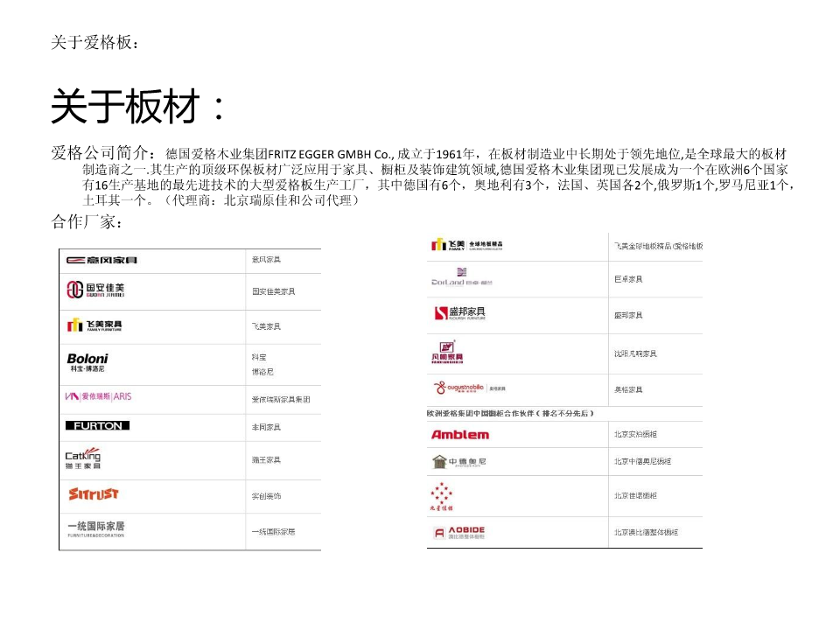Click the '巨卓家具' cell

click(x=628, y=280)
